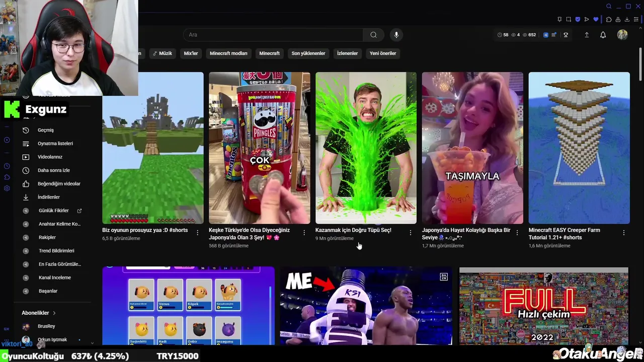The image size is (644, 362).
Task: Click the browser pin icon
Action: point(559,20)
